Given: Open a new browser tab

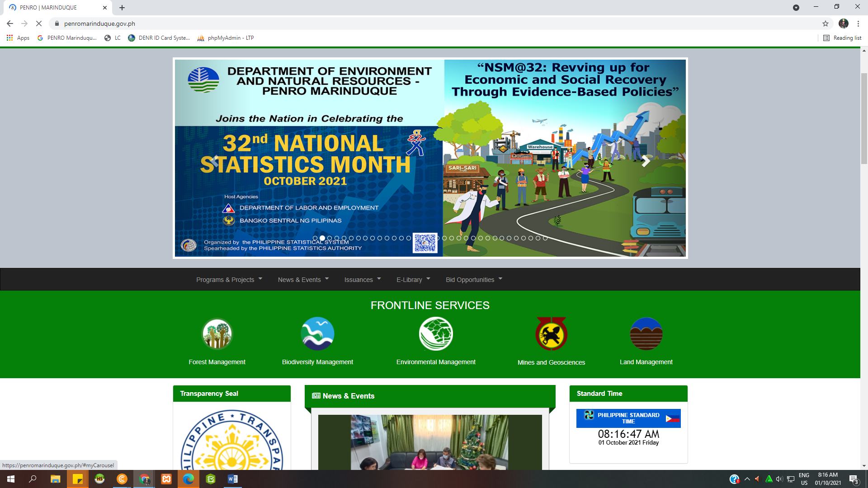Looking at the screenshot, I should [122, 8].
